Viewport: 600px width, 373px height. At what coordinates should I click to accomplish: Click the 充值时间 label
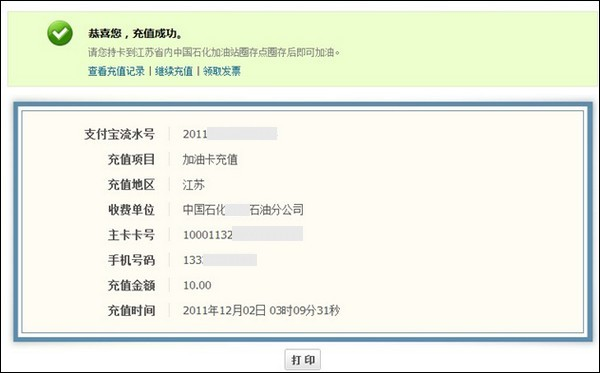tap(131, 311)
